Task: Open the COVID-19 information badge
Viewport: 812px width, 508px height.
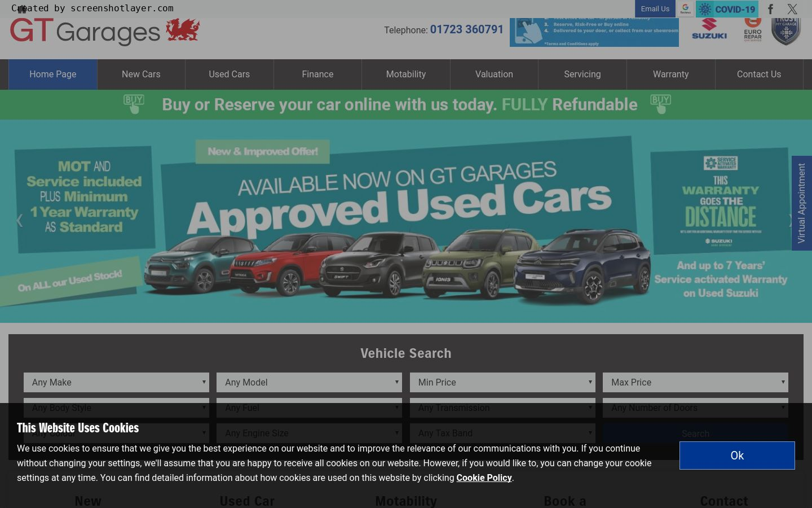Action: (727, 9)
